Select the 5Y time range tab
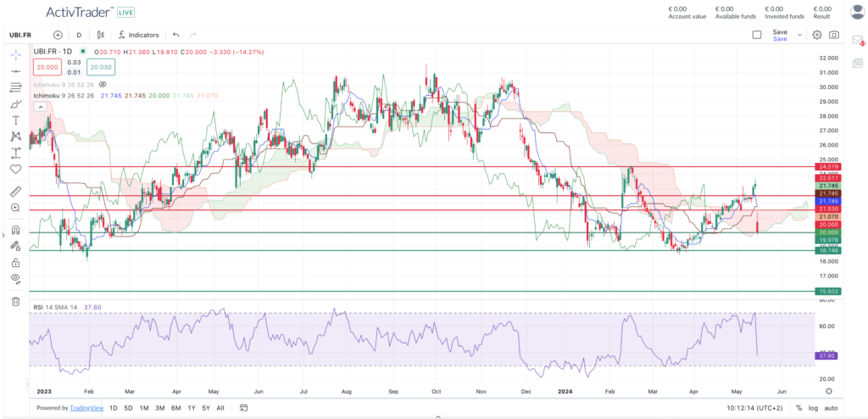 point(206,408)
